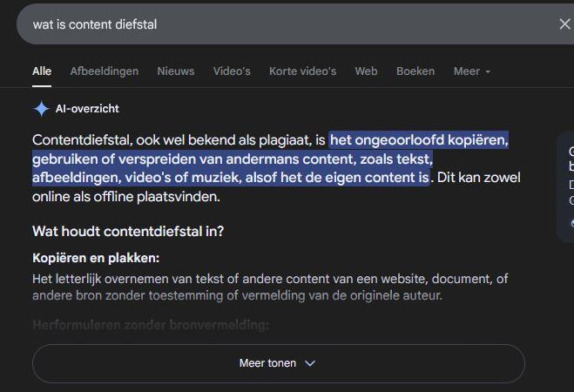
Task: Open the Meer search filter dropdown
Action: (x=472, y=71)
